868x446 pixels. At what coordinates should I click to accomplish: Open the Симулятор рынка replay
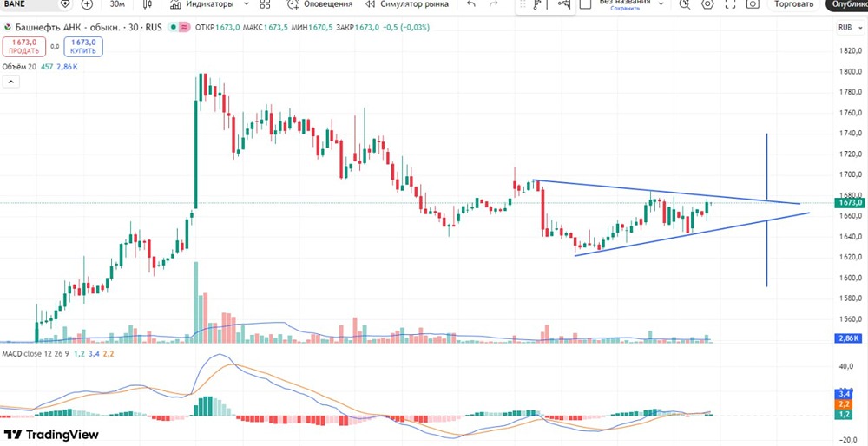[407, 3]
